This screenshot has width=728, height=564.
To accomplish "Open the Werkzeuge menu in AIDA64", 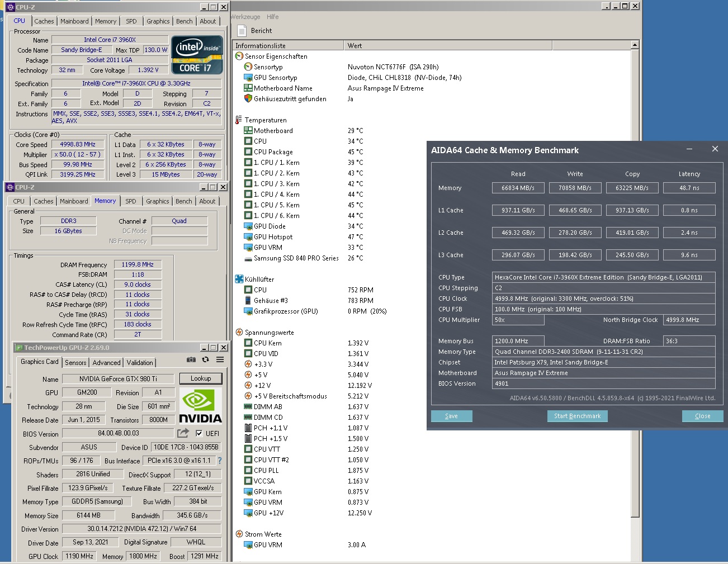I will click(246, 17).
